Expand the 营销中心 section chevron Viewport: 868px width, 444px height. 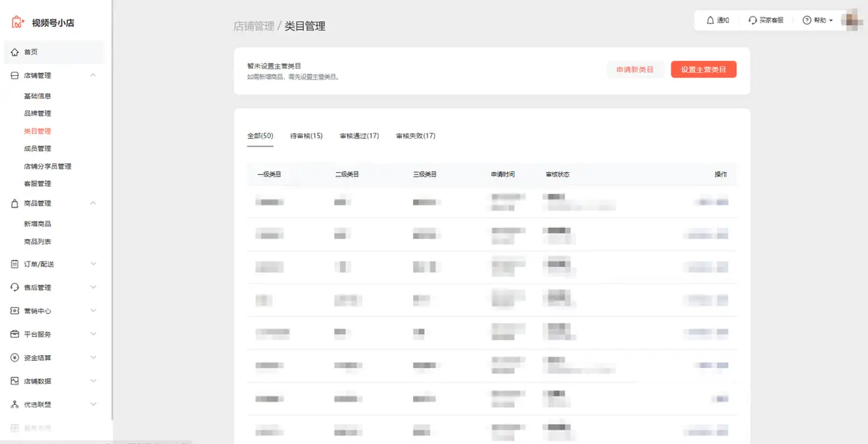[x=93, y=311]
